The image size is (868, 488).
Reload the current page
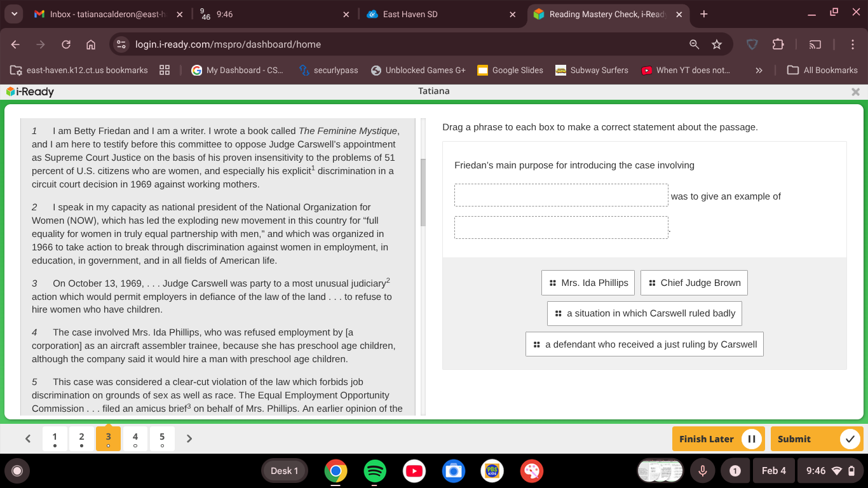pyautogui.click(x=66, y=44)
